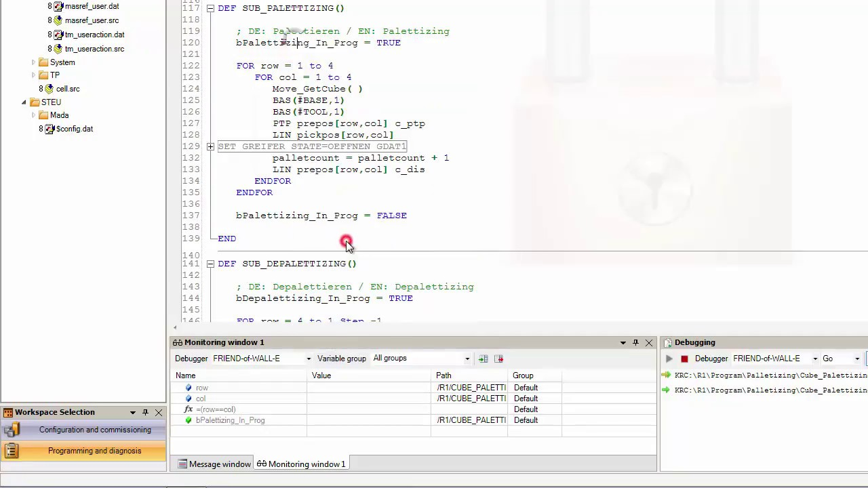The image size is (868, 488).
Task: Place cursor on 'Move_GetCube( )' line
Action: (317, 89)
